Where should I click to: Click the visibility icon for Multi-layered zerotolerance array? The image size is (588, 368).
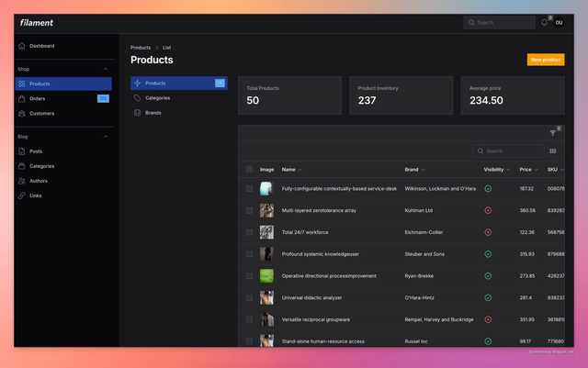click(488, 210)
